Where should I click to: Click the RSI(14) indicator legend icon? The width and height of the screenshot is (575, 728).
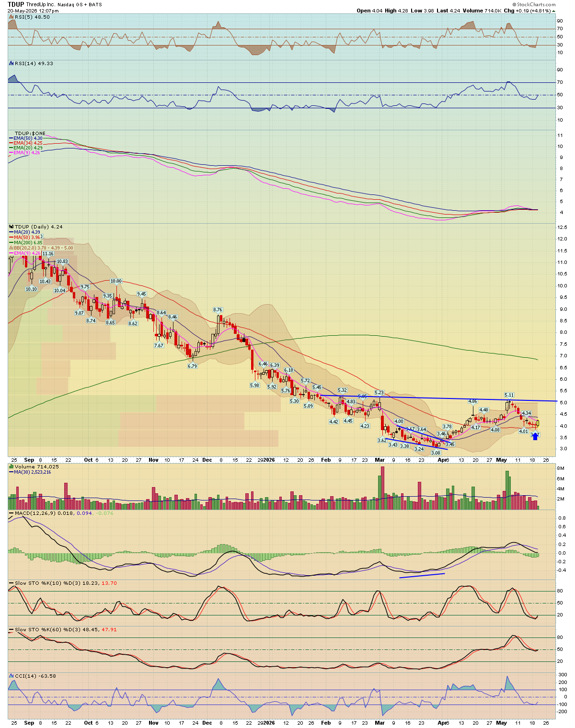coord(11,63)
